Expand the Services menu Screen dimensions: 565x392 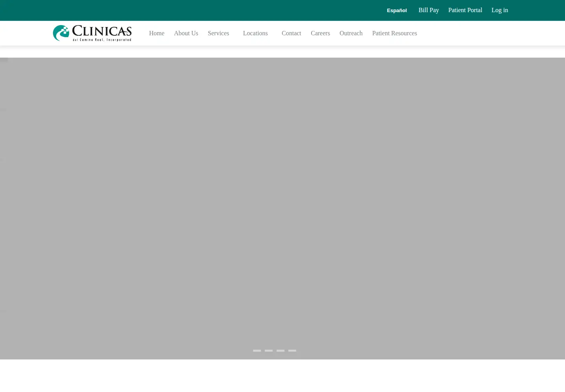coord(219,33)
